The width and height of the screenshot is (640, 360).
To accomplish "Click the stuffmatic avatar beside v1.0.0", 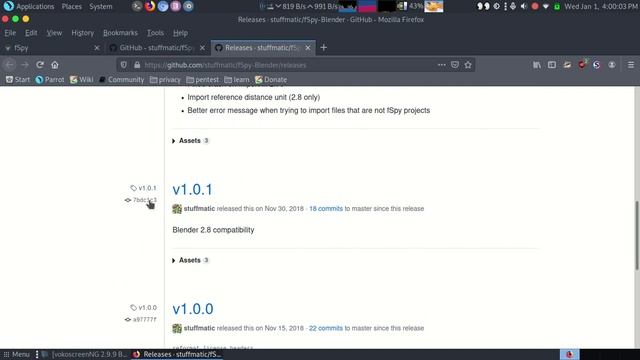I will pyautogui.click(x=177, y=328).
